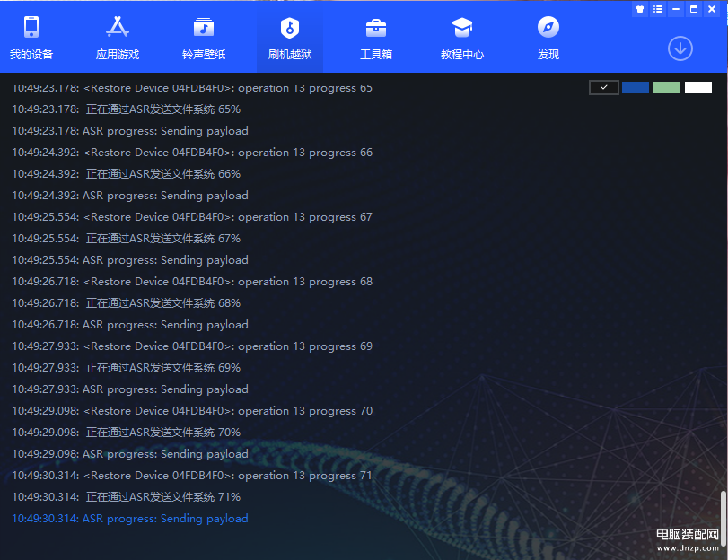The image size is (728, 560).
Task: Select log line '正在通过ASR发送文件系统 68%'
Action: tap(127, 303)
